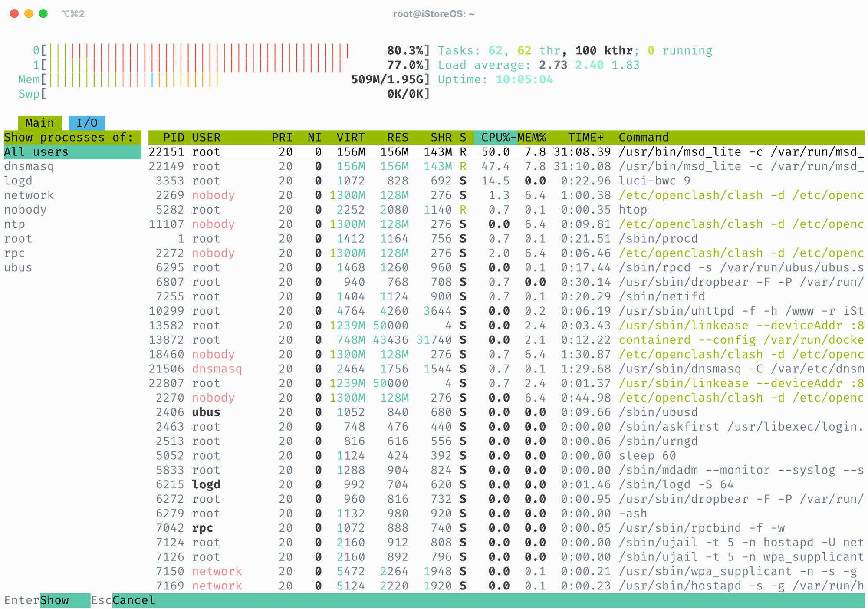Sort by the CPU% column header
Image resolution: width=868 pixels, height=609 pixels.
[495, 138]
